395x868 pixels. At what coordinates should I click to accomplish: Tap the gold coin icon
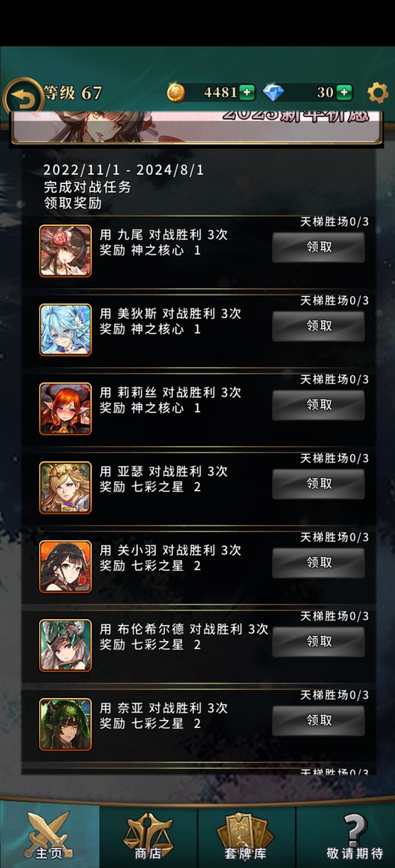pos(176,93)
